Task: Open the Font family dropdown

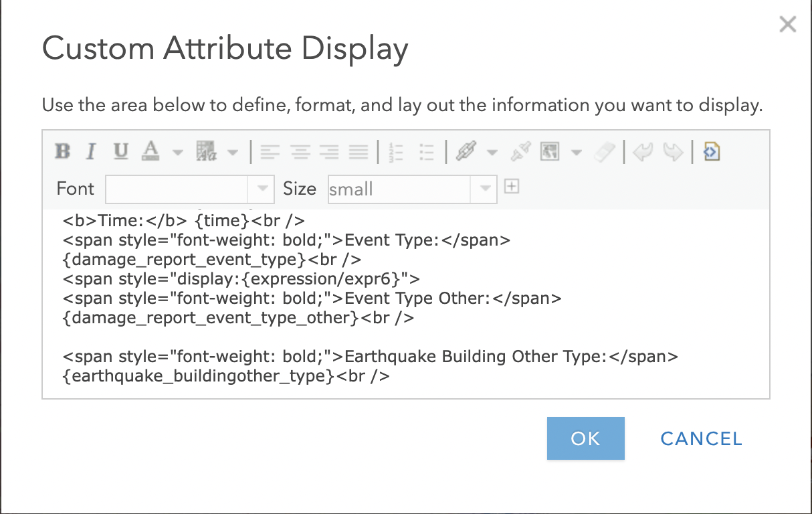Action: point(262,189)
